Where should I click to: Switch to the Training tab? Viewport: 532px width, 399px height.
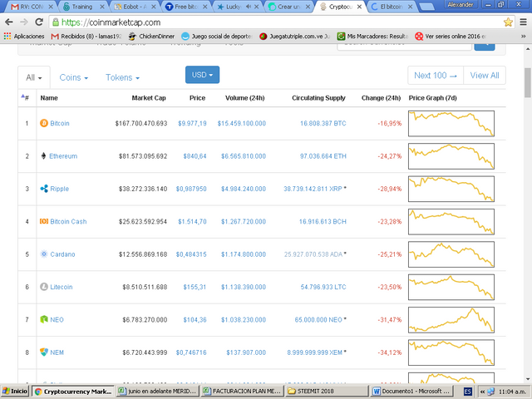click(83, 7)
